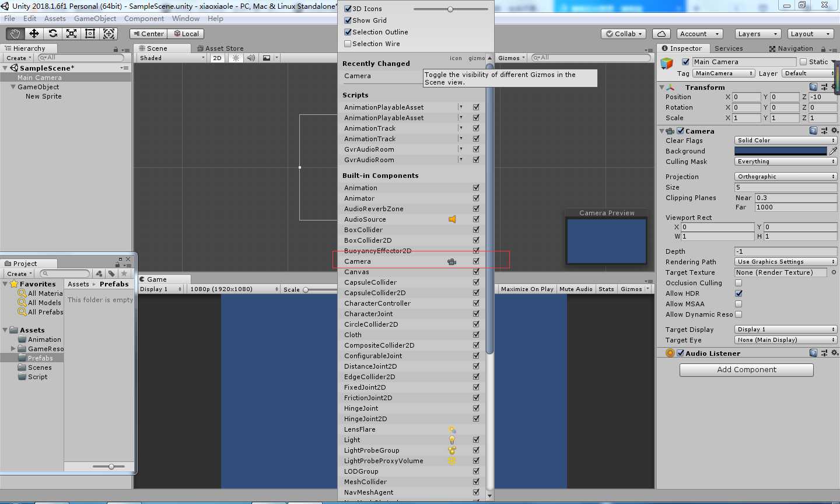Filter project search by label icon

point(111,273)
